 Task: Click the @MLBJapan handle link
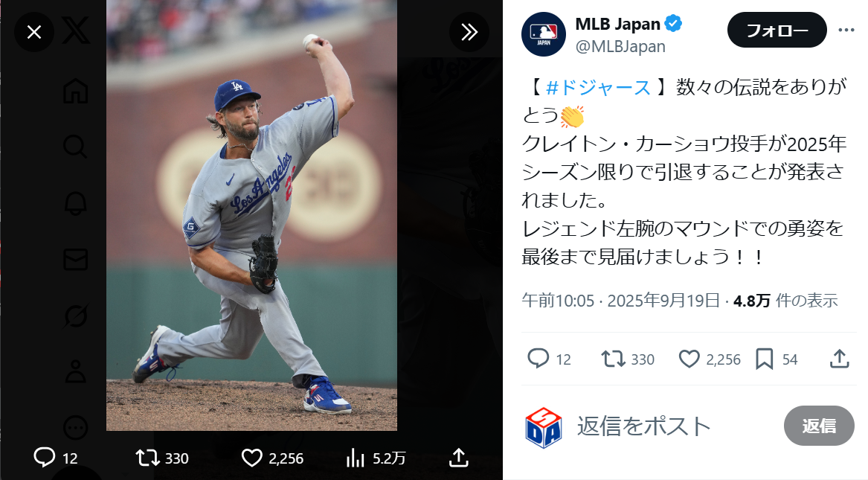[x=620, y=46]
